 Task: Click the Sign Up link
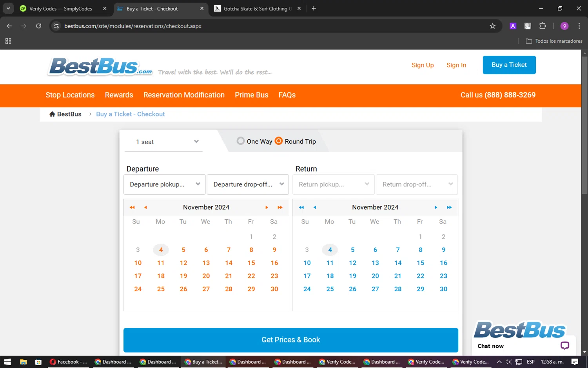423,65
